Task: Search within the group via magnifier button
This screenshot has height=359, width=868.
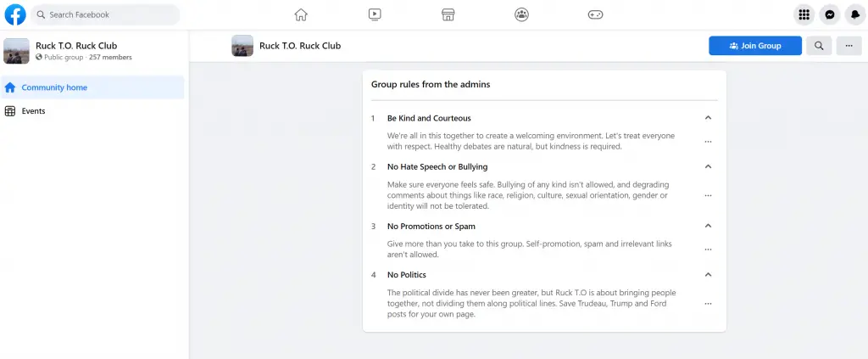Action: (x=820, y=46)
